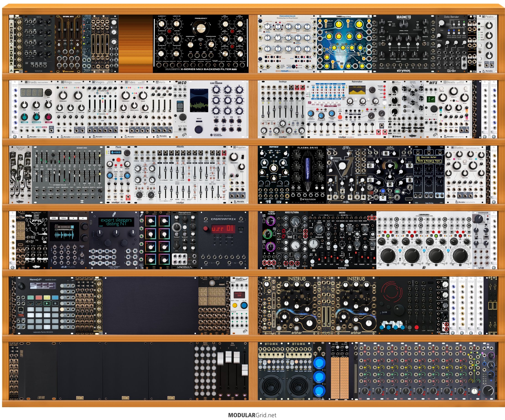
Task: Select head button 1 on Strymon Magneto
Action: [x=390, y=44]
